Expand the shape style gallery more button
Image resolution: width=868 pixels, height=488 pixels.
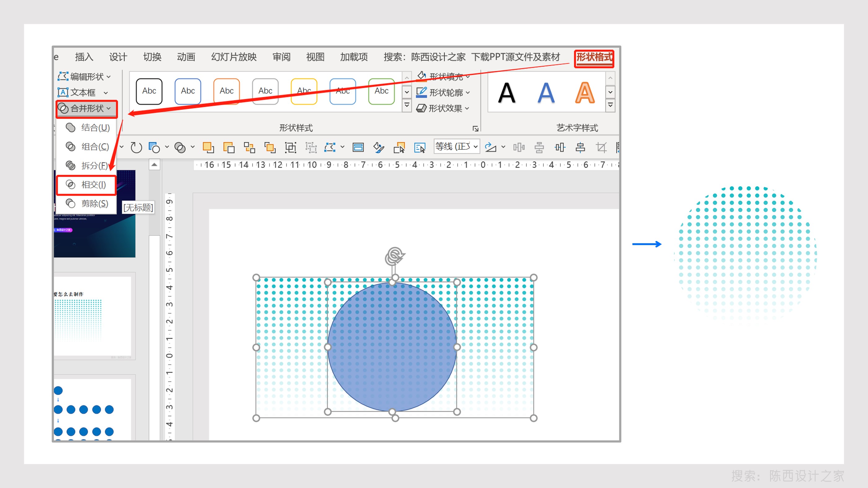(x=407, y=105)
